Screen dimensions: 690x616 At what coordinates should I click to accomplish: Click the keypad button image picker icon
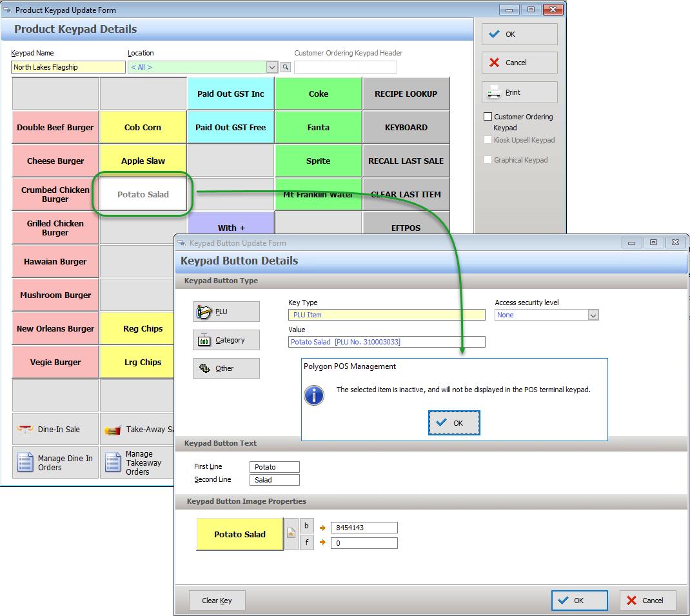[x=291, y=534]
